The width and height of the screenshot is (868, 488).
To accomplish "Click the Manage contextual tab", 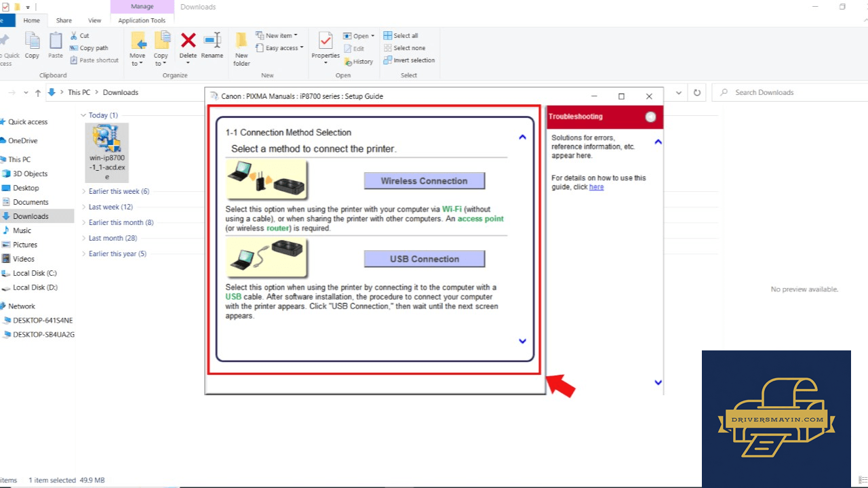I will tap(142, 7).
